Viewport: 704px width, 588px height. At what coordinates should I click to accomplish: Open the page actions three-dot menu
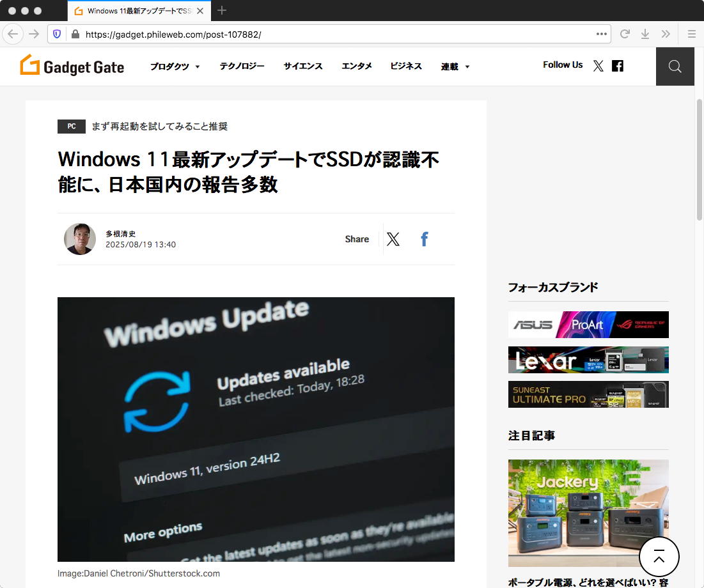click(601, 34)
